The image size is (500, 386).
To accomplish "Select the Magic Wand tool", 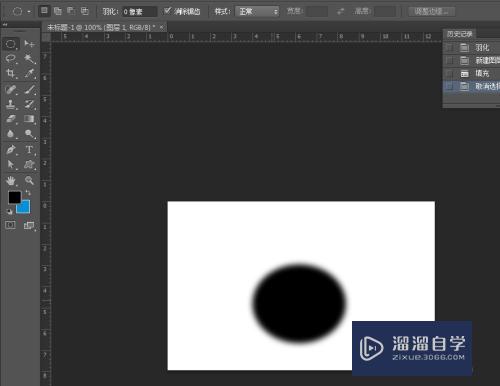I will click(29, 59).
